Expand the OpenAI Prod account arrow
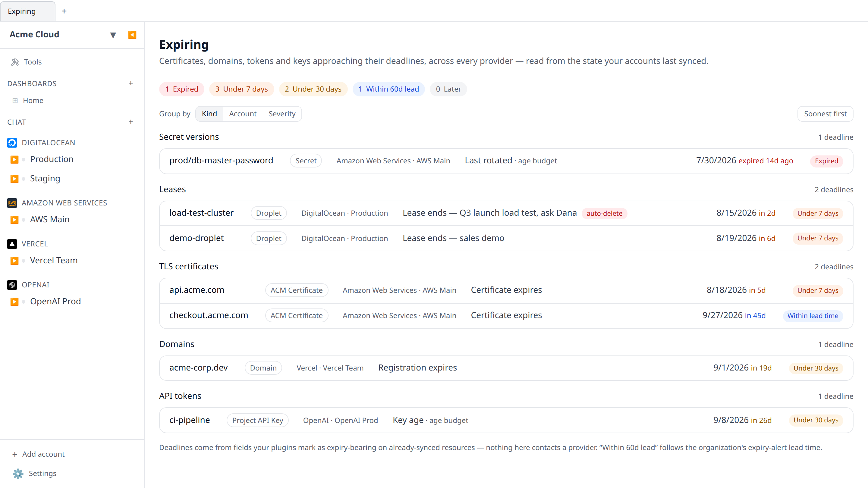 click(x=14, y=302)
